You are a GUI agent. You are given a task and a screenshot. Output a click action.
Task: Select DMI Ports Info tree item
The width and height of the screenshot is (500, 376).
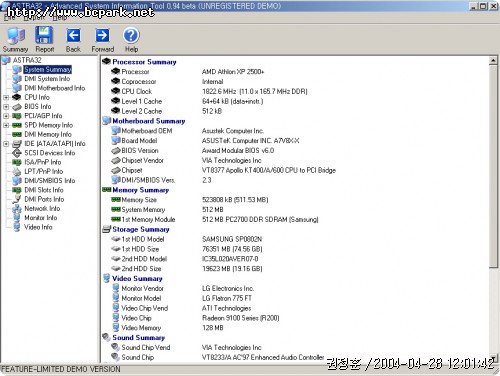tap(44, 199)
